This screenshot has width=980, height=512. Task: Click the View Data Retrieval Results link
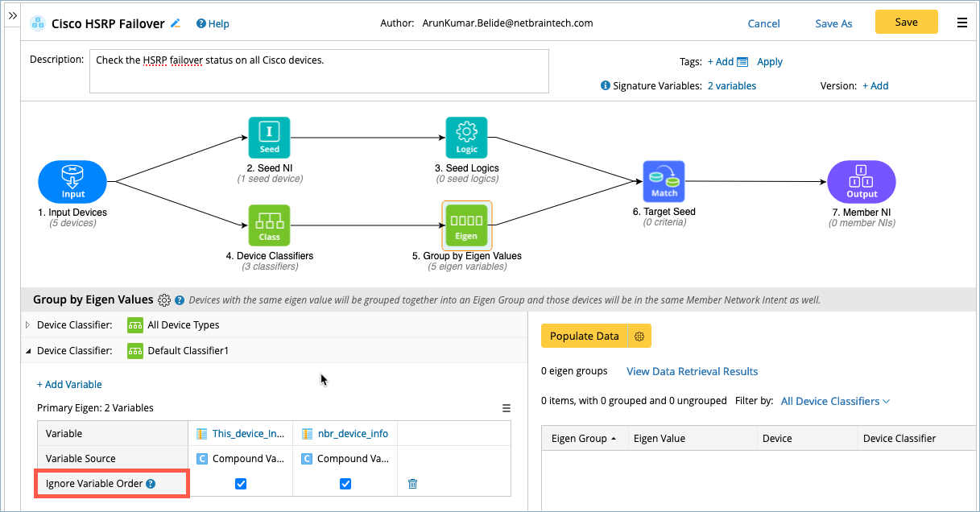pyautogui.click(x=692, y=371)
